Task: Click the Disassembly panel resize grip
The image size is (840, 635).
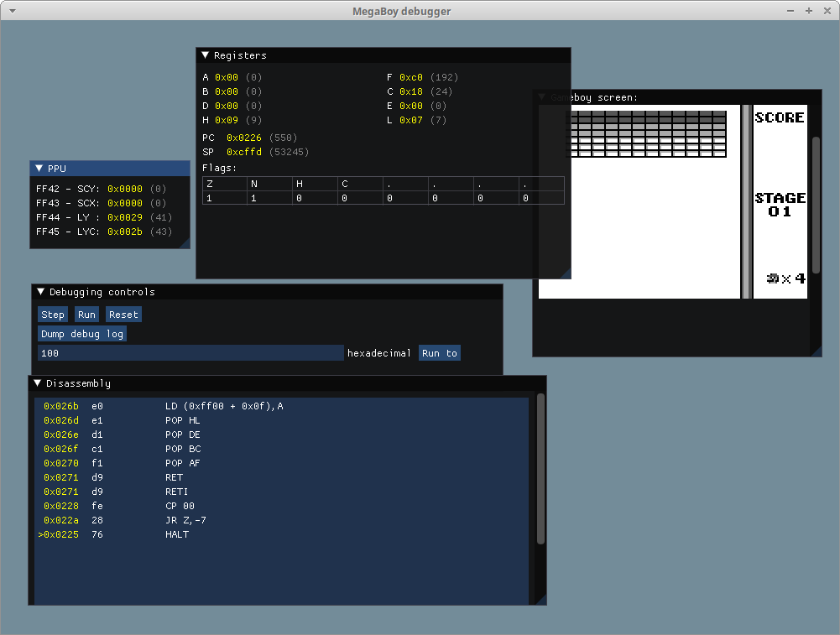Action: [x=541, y=600]
